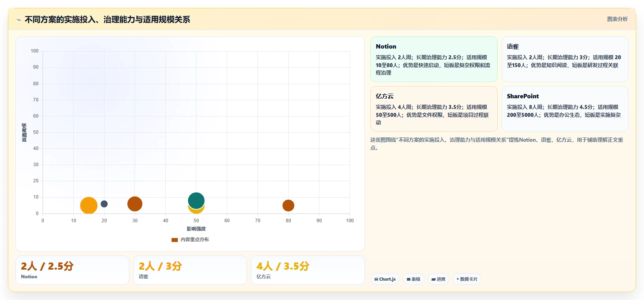The image size is (644, 300).
Task: Open the SharePoint description card
Action: click(565, 109)
